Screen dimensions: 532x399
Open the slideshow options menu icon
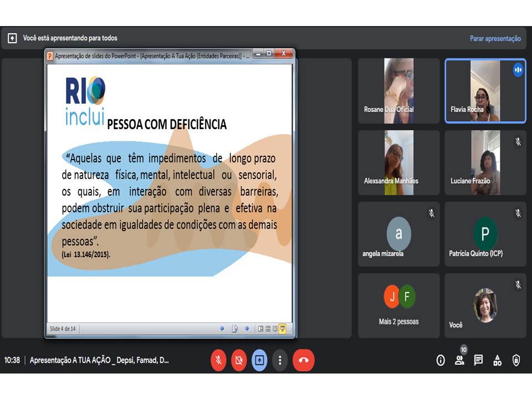point(234,329)
